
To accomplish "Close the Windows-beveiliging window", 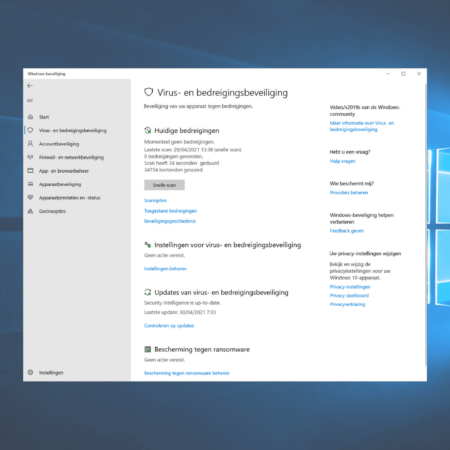I will [419, 74].
